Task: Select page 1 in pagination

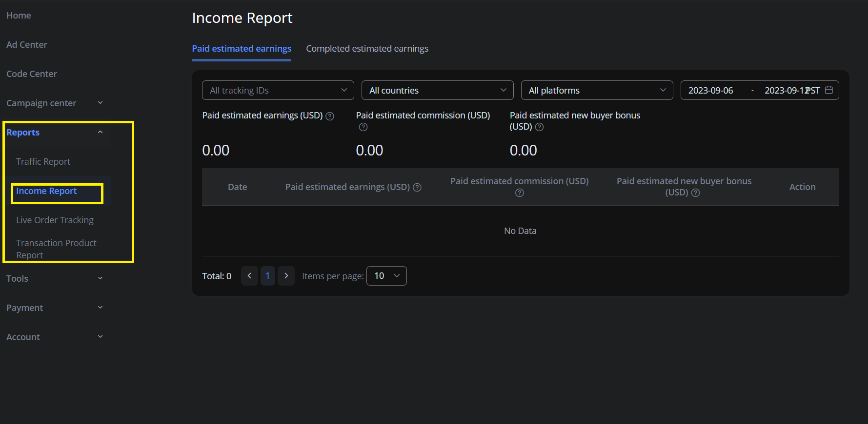Action: (268, 276)
